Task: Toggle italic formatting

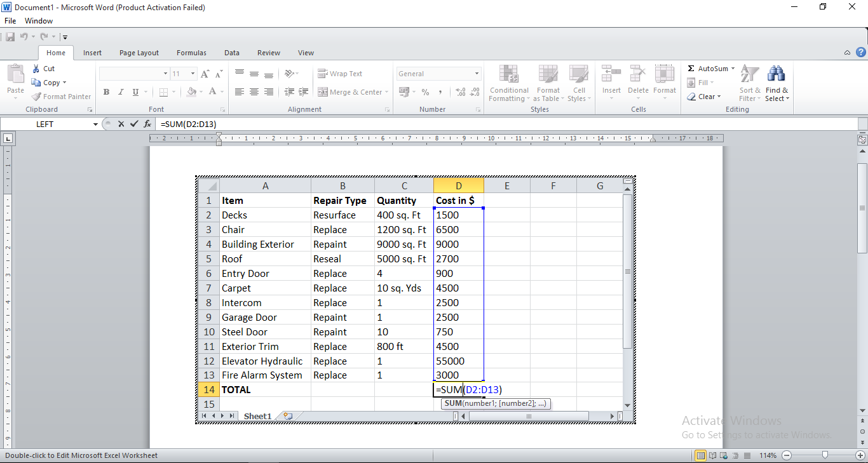Action: coord(120,91)
